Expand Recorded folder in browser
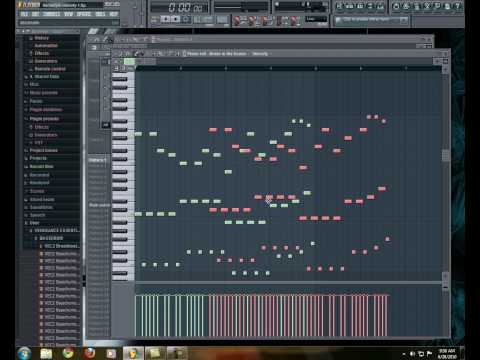Image resolution: width=480 pixels, height=360 pixels. [39, 175]
